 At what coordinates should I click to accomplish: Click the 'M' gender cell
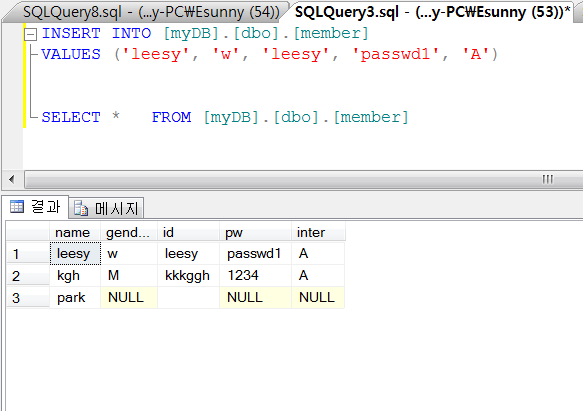coord(129,276)
